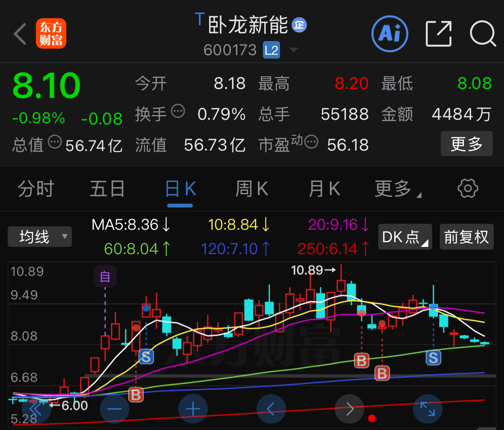The image size is (504, 430).
Task: Tap the lowest of the two right B markers
Action: pos(382,374)
